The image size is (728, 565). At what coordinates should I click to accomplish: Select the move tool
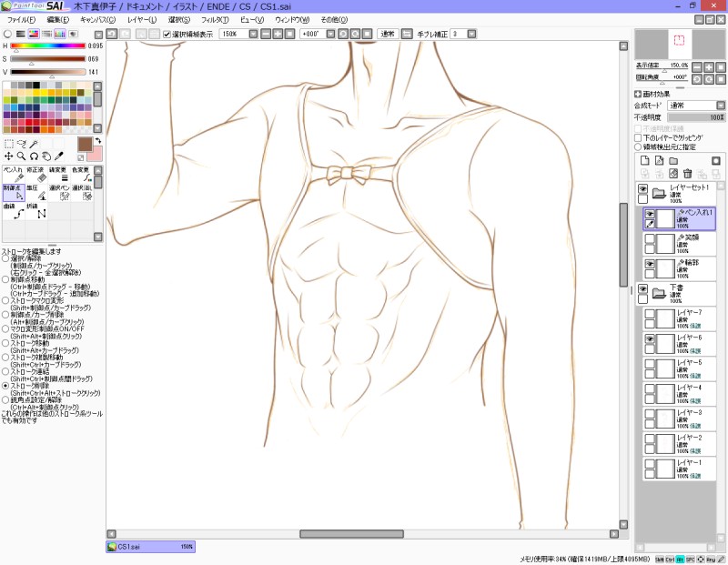pyautogui.click(x=9, y=156)
